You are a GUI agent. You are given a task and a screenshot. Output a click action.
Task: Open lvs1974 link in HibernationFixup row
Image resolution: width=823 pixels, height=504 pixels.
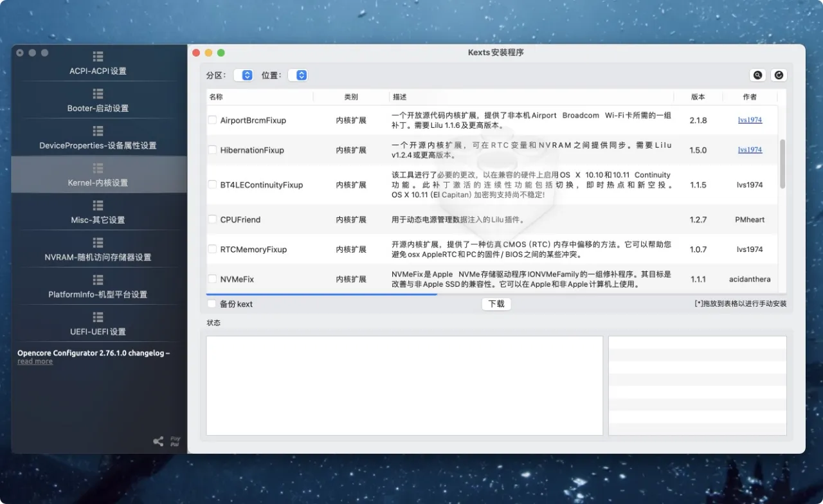750,150
